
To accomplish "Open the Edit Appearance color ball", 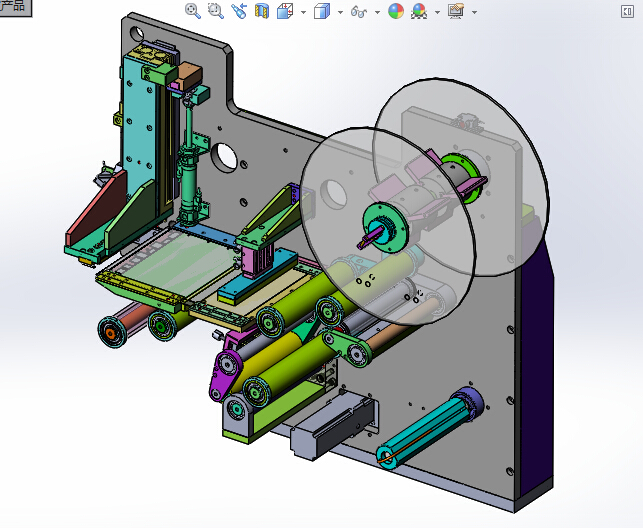I will (x=396, y=11).
